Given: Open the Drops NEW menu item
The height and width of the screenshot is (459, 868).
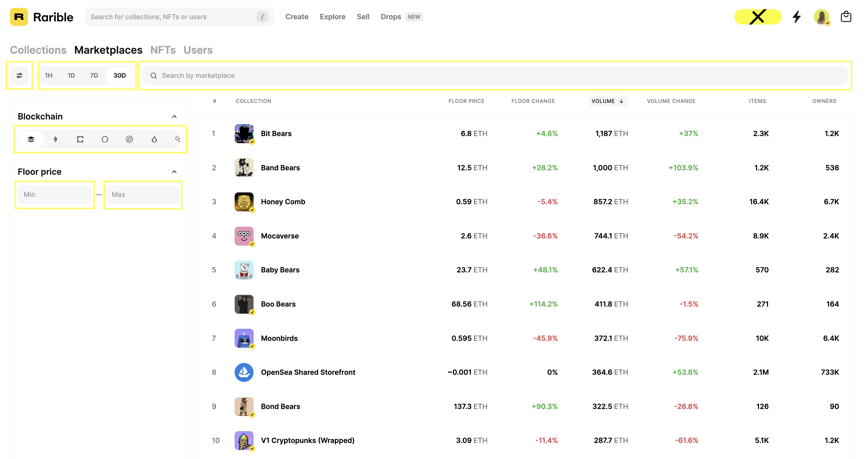Looking at the screenshot, I should click(401, 17).
